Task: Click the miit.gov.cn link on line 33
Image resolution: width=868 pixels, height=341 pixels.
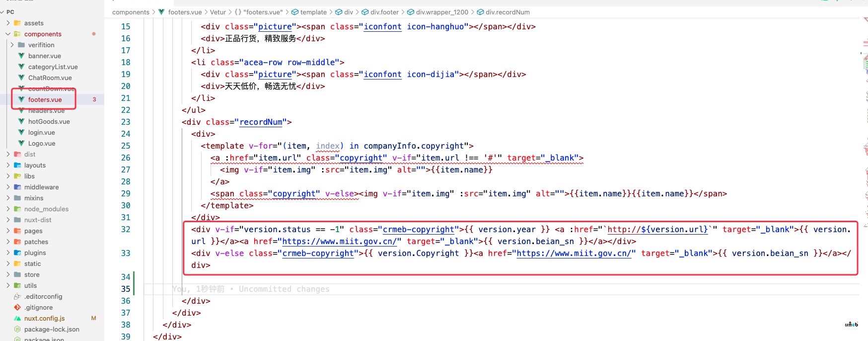Action: coord(576,254)
